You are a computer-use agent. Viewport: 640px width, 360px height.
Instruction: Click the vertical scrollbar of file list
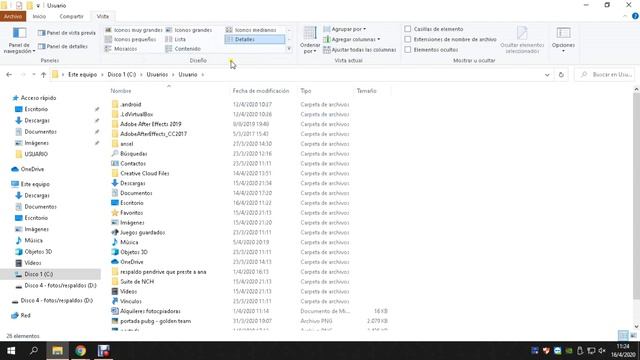pos(636,196)
